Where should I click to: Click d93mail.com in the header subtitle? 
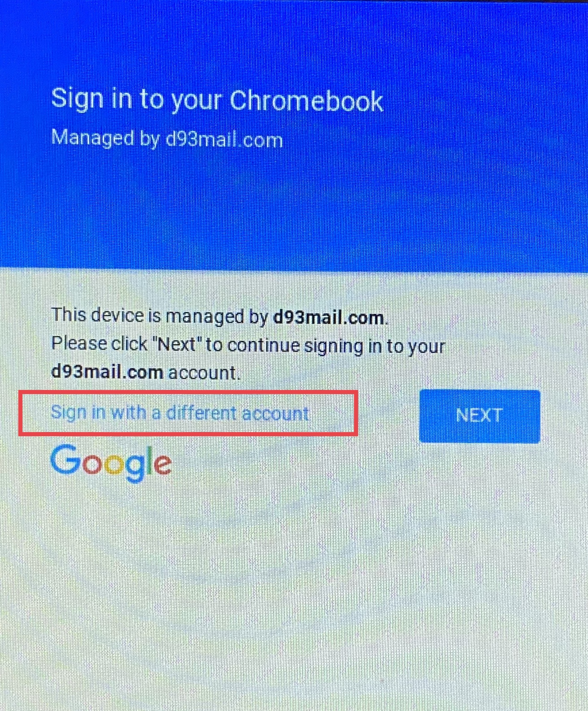(x=224, y=139)
